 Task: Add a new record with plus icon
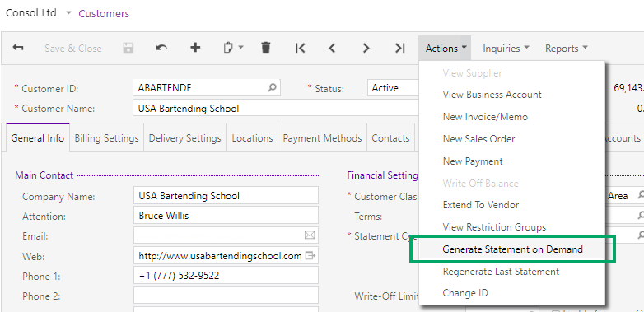[195, 48]
